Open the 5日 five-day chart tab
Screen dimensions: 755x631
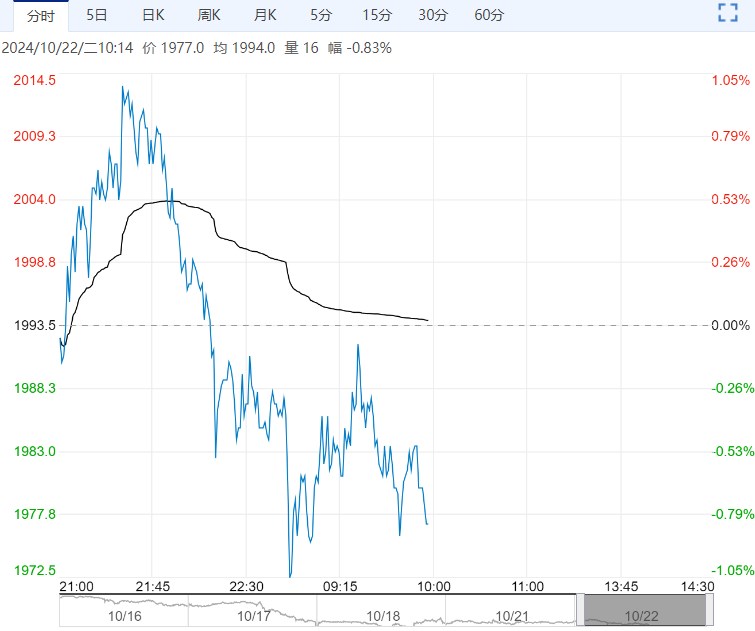tap(97, 15)
